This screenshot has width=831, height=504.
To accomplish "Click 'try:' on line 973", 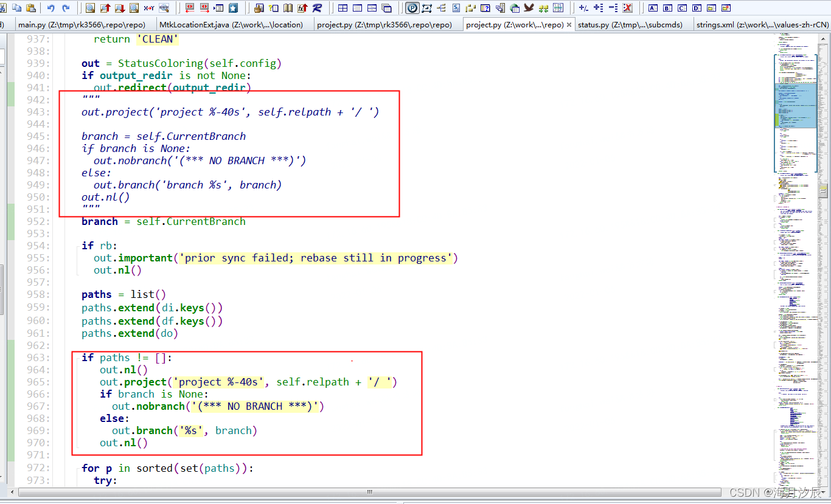I will tap(105, 480).
